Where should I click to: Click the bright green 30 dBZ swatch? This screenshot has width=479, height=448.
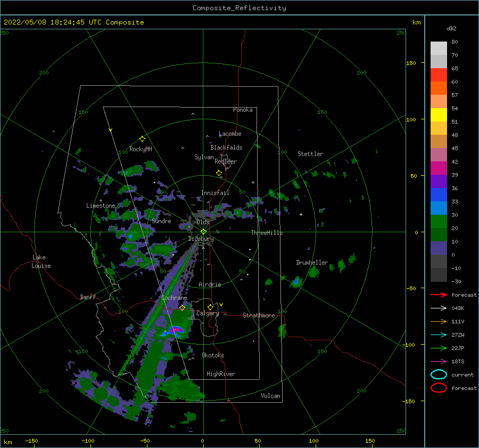439,221
